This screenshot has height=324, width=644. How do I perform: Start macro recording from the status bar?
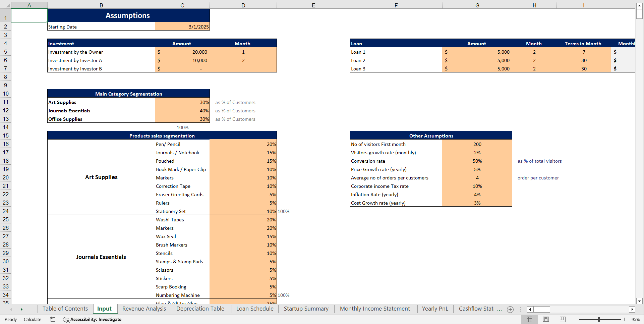[53, 319]
